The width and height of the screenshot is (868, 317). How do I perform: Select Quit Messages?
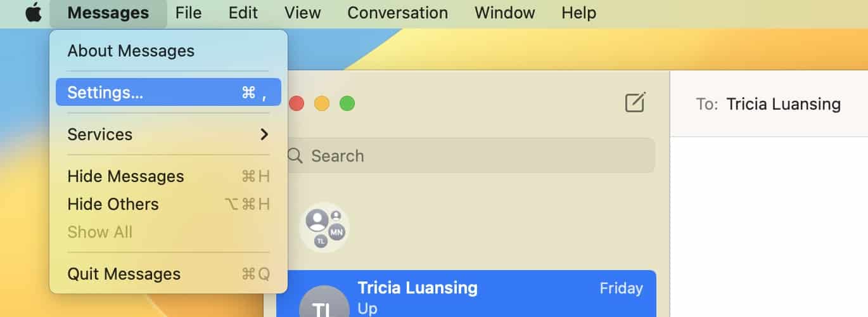click(124, 274)
